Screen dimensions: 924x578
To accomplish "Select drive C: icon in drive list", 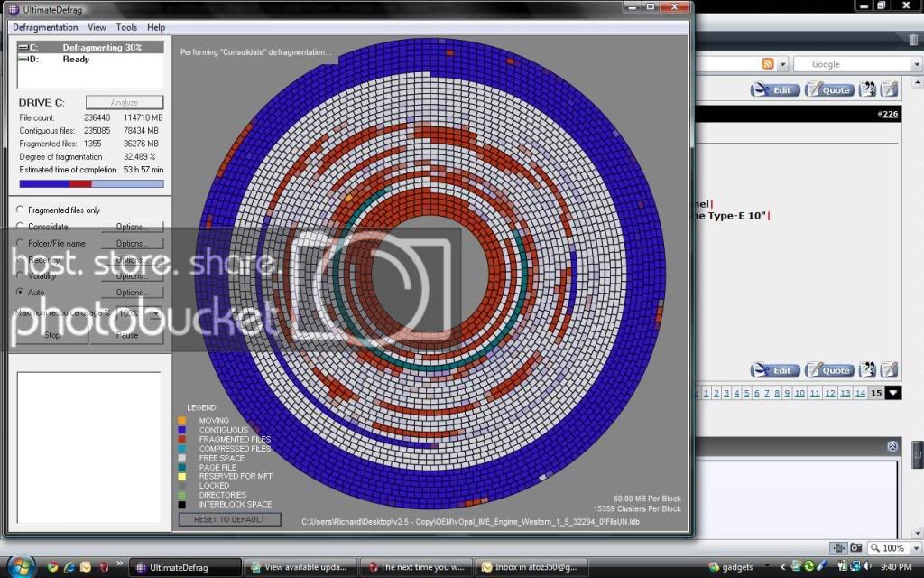I will [24, 47].
